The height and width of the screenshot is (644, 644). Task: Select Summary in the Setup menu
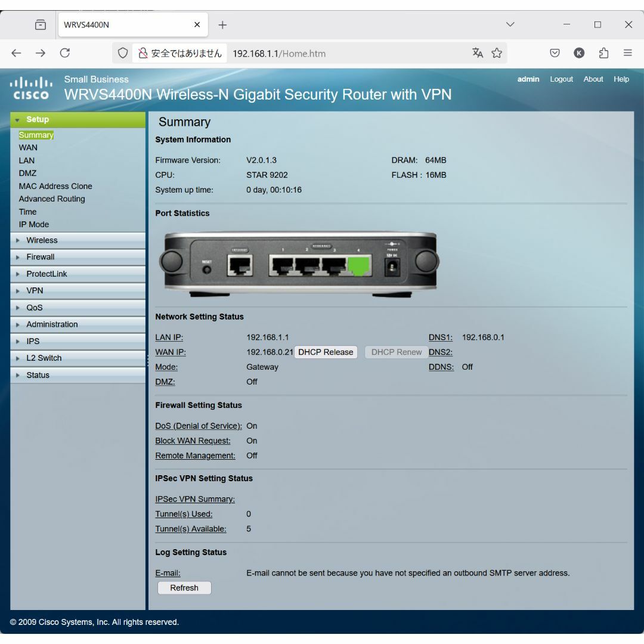point(36,135)
